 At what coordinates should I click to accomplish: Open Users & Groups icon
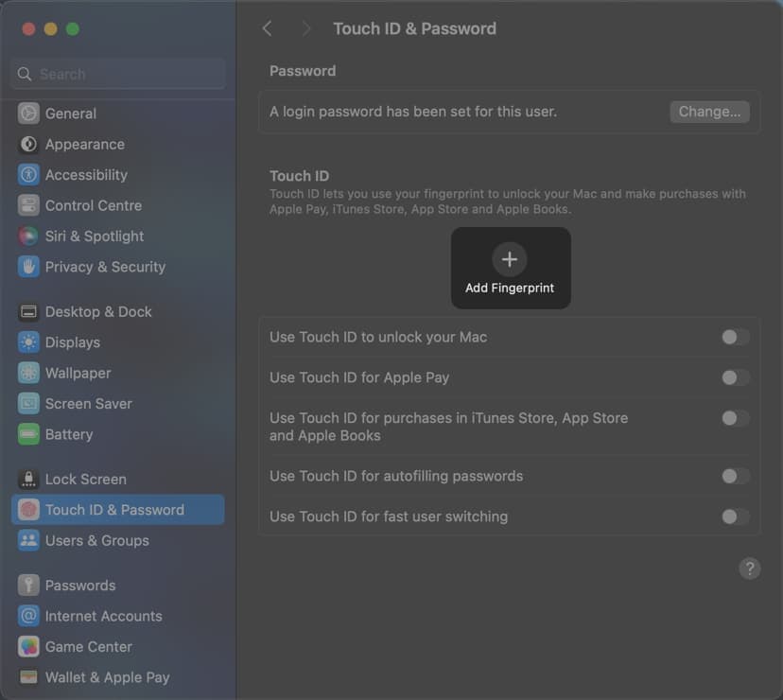pos(28,541)
